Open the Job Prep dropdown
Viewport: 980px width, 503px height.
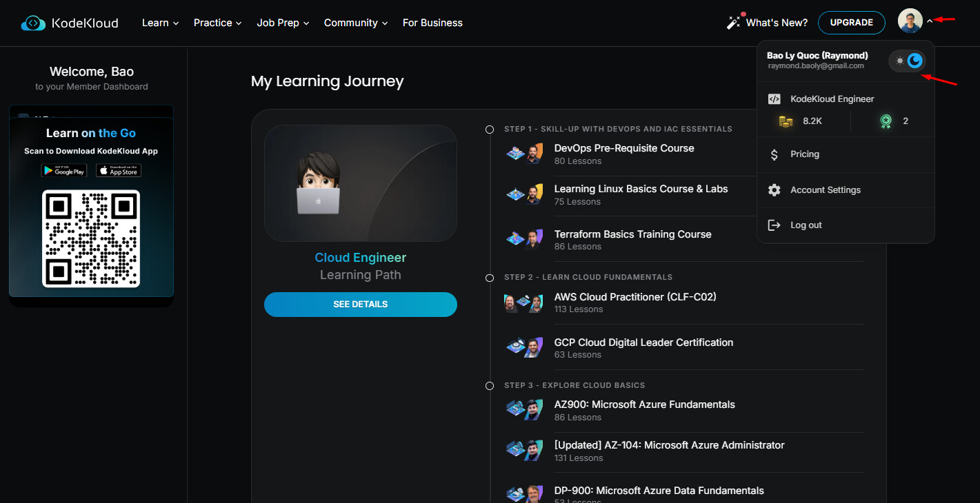283,23
